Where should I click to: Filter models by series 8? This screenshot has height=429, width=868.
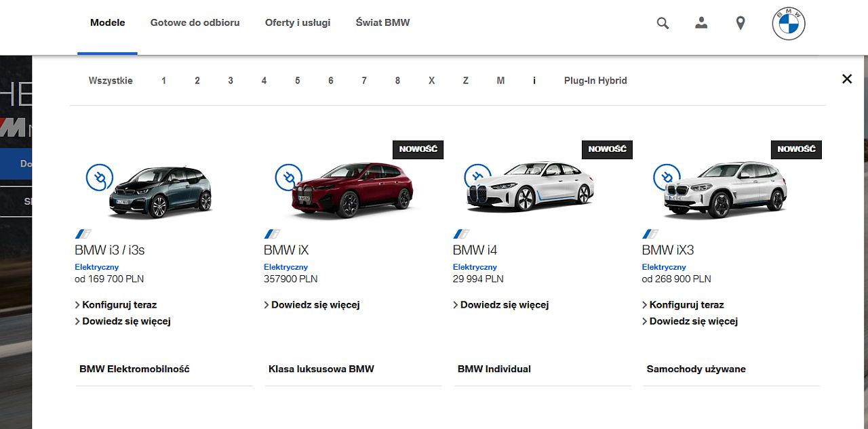coord(397,81)
